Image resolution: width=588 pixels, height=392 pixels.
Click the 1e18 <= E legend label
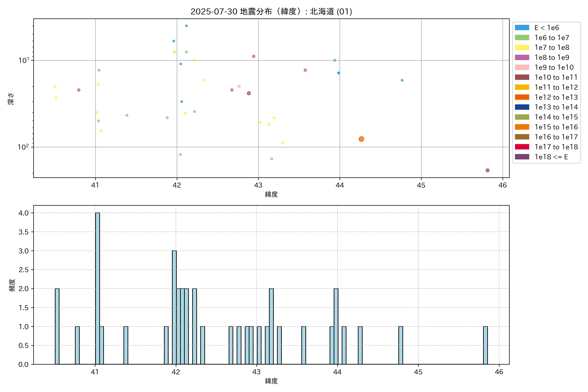point(551,157)
